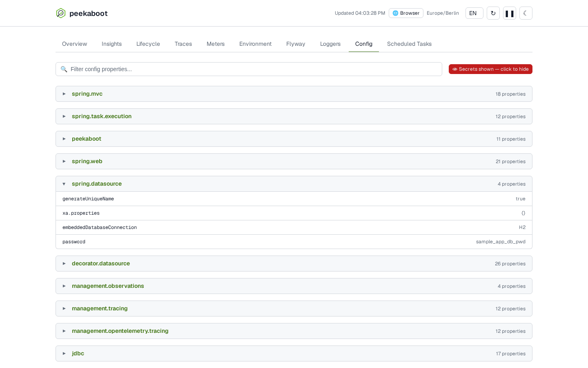Viewport: 588px width, 368px height.
Task: Click the Updated 04:03:28 PM timestamp
Action: tap(360, 13)
